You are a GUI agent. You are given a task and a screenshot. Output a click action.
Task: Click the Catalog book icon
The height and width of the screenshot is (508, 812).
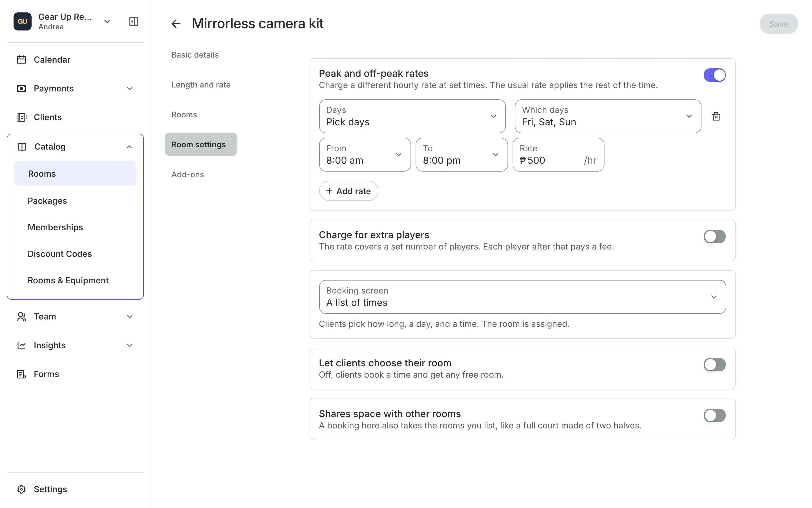[22, 147]
